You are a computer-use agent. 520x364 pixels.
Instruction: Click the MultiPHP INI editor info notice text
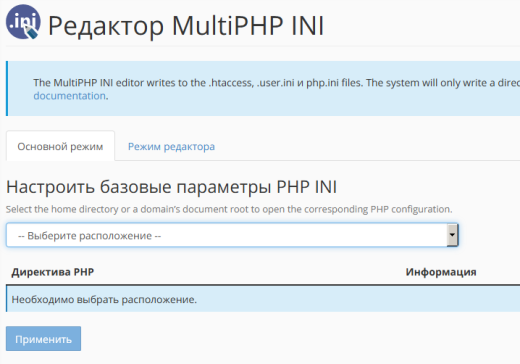point(277,89)
